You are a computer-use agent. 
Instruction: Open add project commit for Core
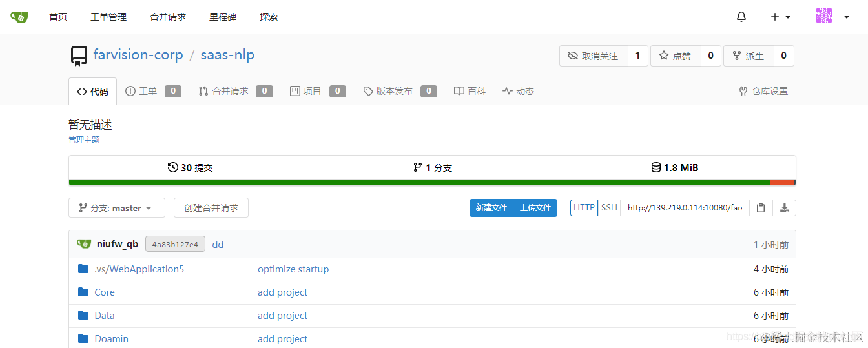(282, 292)
